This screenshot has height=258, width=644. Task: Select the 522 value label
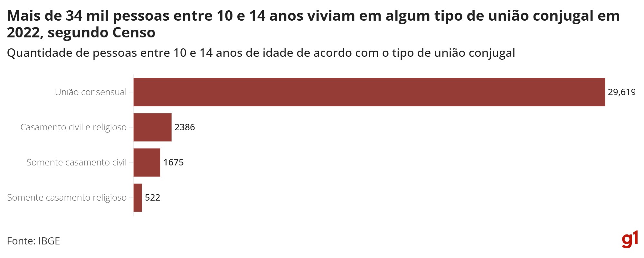[153, 198]
